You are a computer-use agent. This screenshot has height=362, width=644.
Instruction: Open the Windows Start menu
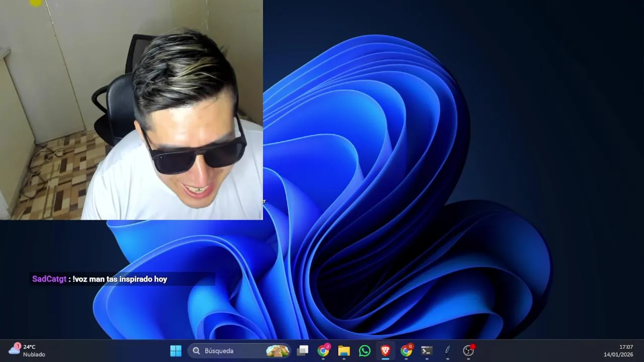point(176,350)
